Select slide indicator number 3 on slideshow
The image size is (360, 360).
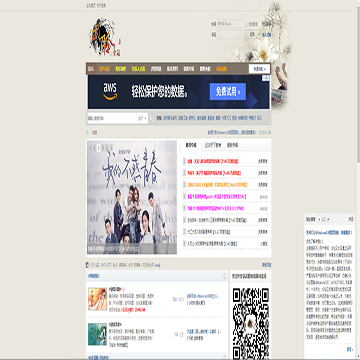click(99, 147)
